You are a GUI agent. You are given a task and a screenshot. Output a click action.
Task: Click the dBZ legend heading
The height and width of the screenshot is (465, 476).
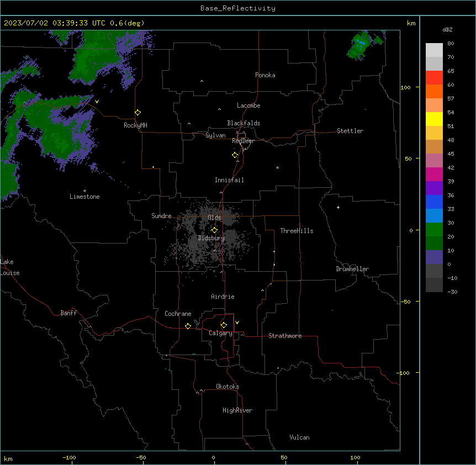point(447,30)
